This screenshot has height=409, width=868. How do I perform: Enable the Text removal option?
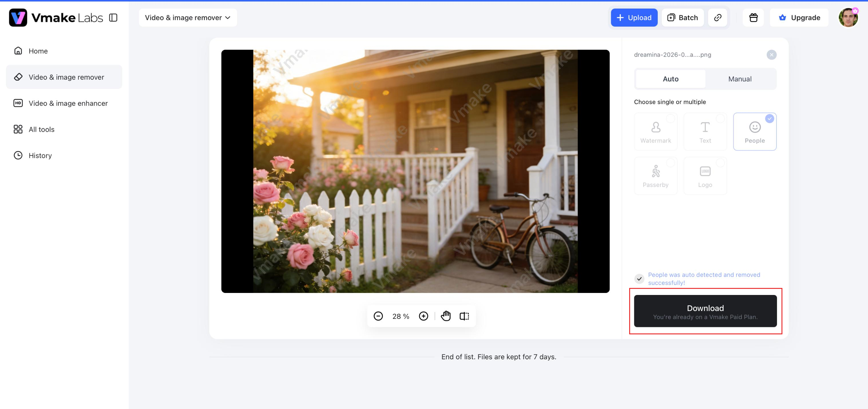pos(705,132)
